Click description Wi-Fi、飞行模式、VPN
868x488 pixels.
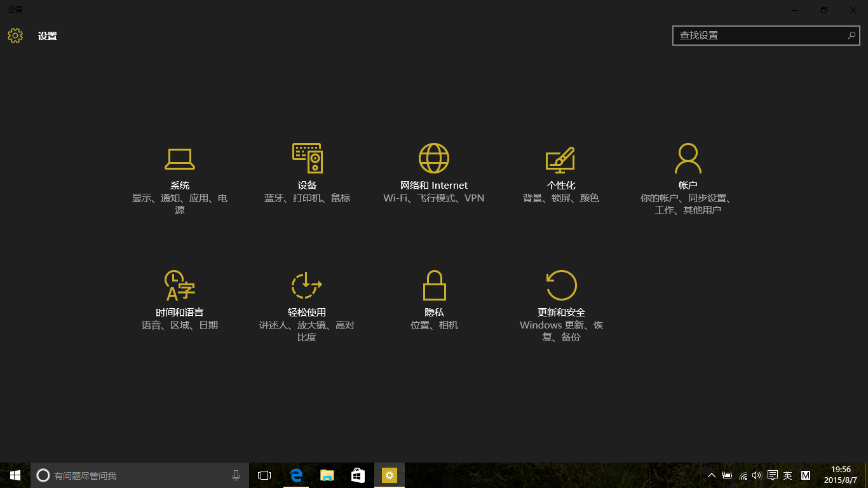434,198
